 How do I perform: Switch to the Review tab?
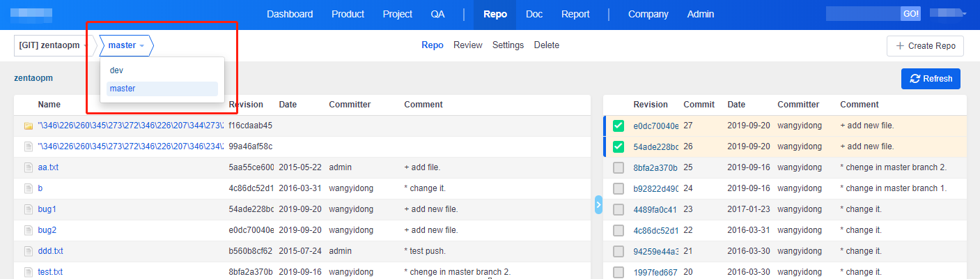point(467,45)
